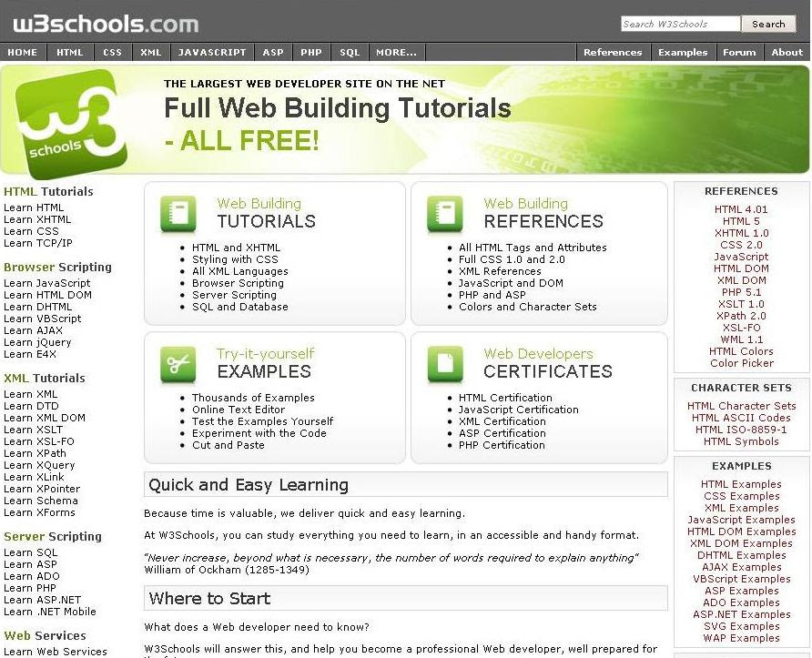
Task: Open the Learn .NET Mobile link
Action: coord(50,612)
